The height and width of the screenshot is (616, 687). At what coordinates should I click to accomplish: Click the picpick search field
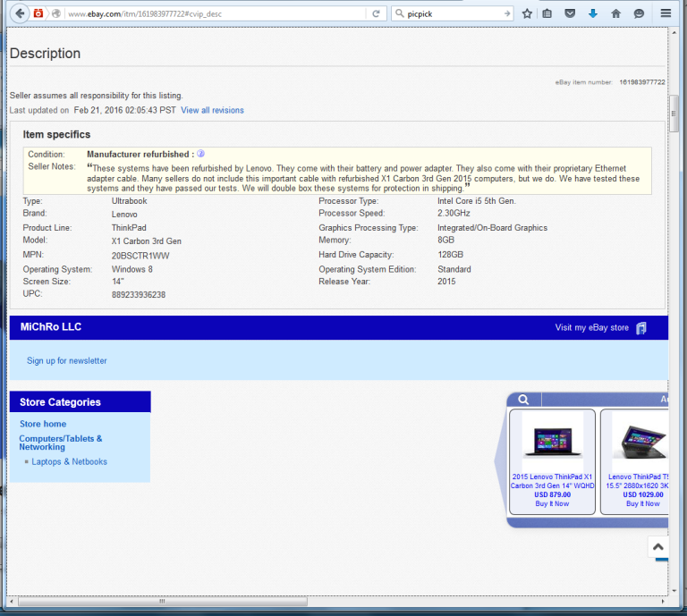(454, 13)
